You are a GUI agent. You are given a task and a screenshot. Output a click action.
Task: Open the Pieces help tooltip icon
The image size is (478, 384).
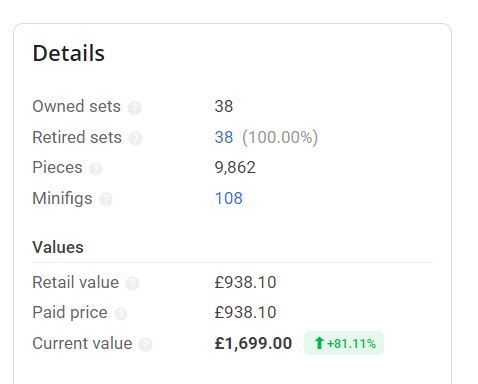(x=96, y=169)
